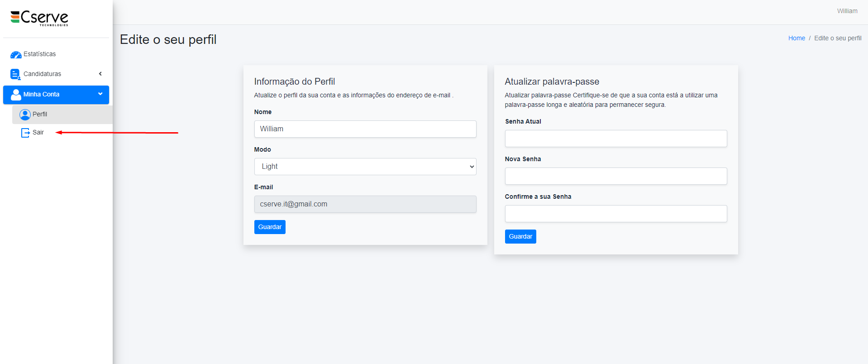This screenshot has height=364, width=868.
Task: Follow the Home breadcrumb link
Action: pos(796,38)
